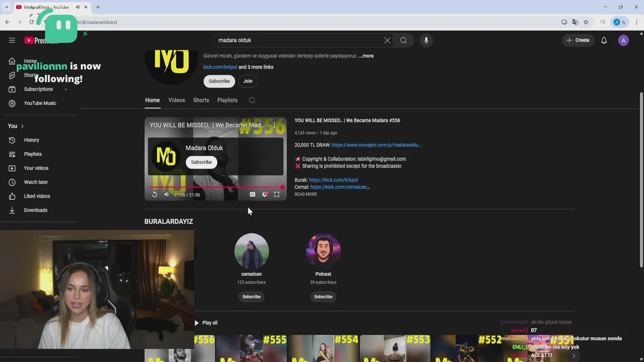The height and width of the screenshot is (362, 644).
Task: Subscribe to cemalcan
Action: tap(252, 297)
